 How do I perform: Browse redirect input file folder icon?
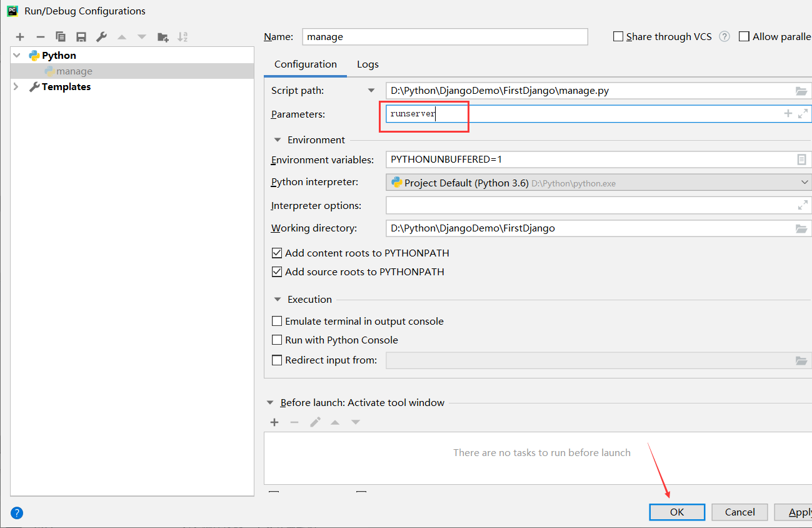801,360
